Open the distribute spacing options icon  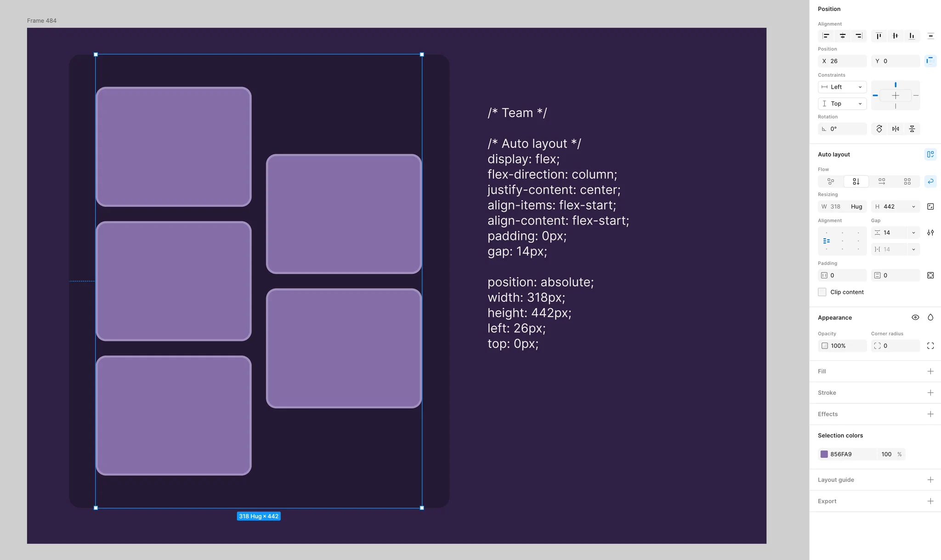[x=930, y=36]
